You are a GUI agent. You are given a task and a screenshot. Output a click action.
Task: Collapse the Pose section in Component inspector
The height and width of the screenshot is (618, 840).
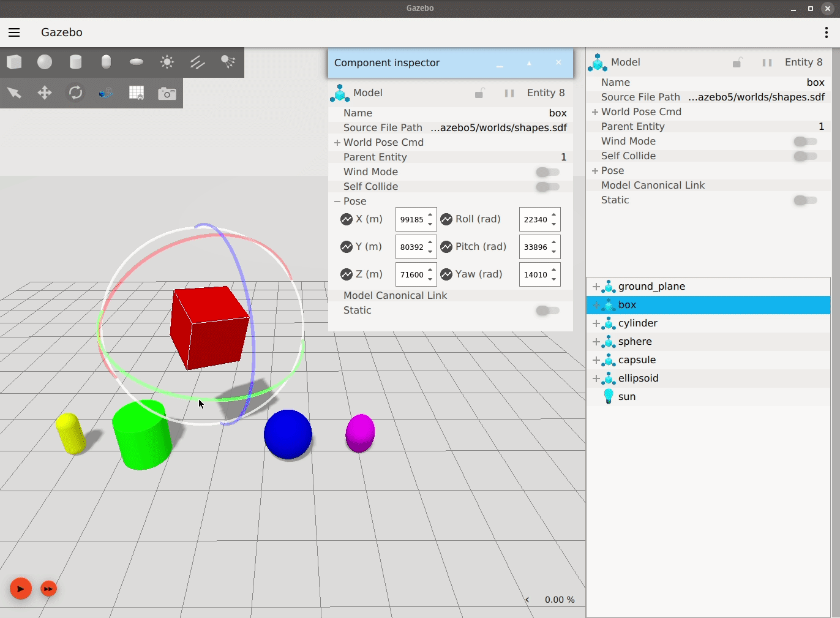coord(337,202)
